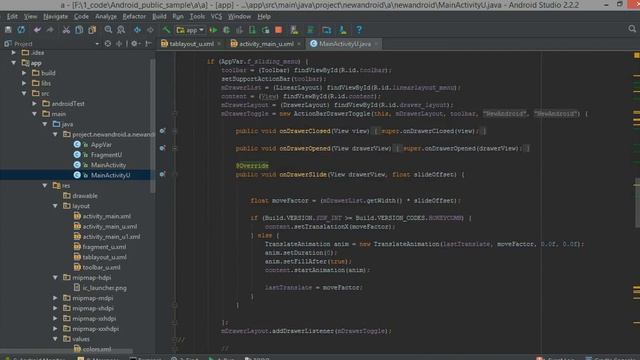The width and height of the screenshot is (640, 360).
Task: Click the onDrawerSlide method name in code
Action: click(x=303, y=174)
